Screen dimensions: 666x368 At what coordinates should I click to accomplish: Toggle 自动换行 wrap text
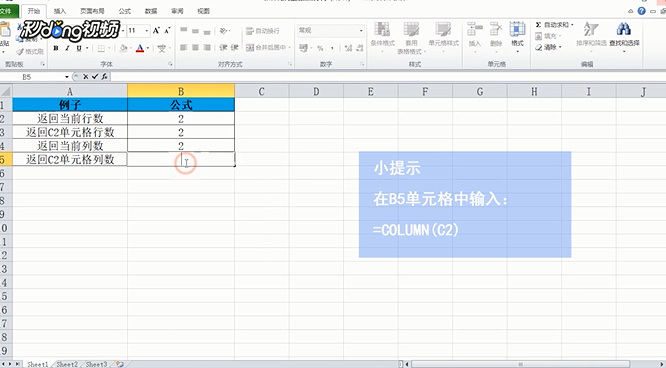pyautogui.click(x=263, y=31)
